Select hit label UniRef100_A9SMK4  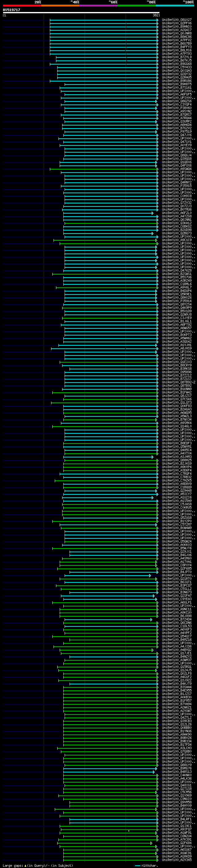click(x=177, y=423)
